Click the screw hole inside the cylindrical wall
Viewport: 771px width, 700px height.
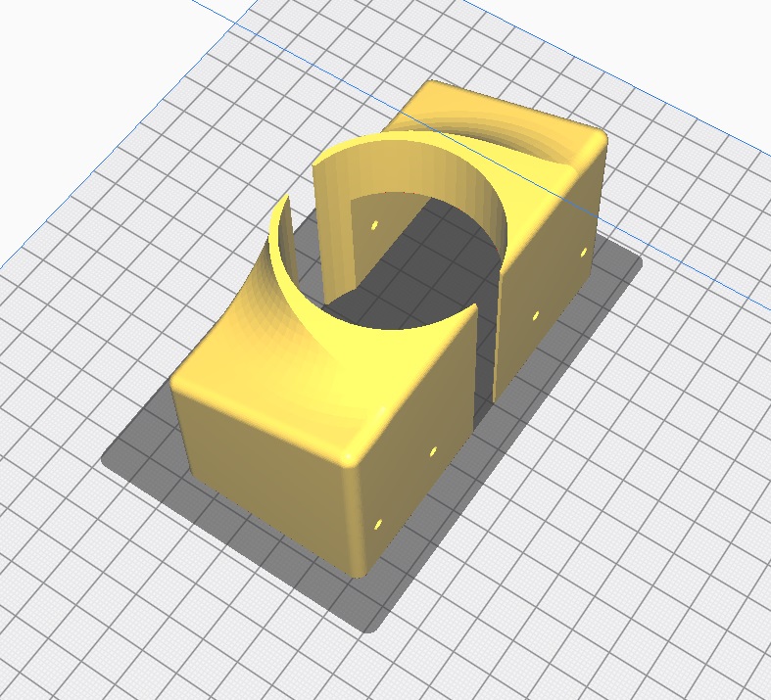tap(374, 226)
